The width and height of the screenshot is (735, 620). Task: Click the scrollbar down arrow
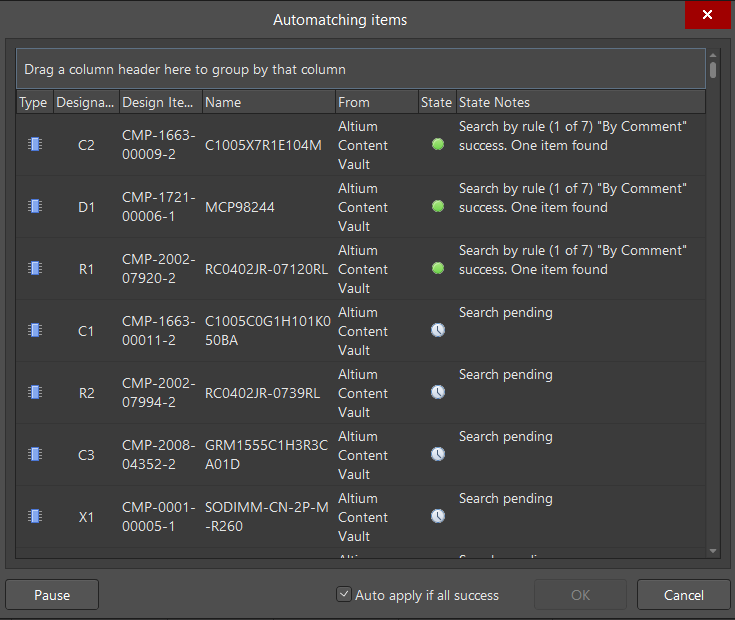tap(713, 551)
